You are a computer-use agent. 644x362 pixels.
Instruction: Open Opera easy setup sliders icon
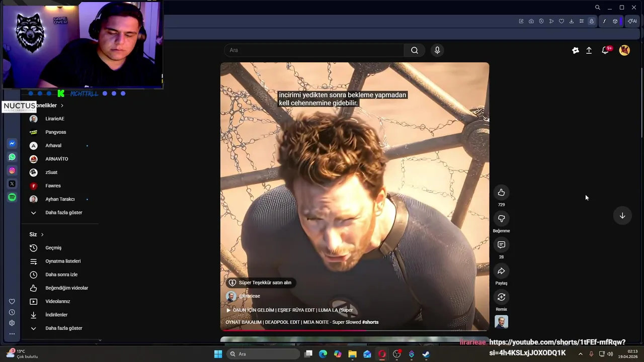pyautogui.click(x=582, y=21)
